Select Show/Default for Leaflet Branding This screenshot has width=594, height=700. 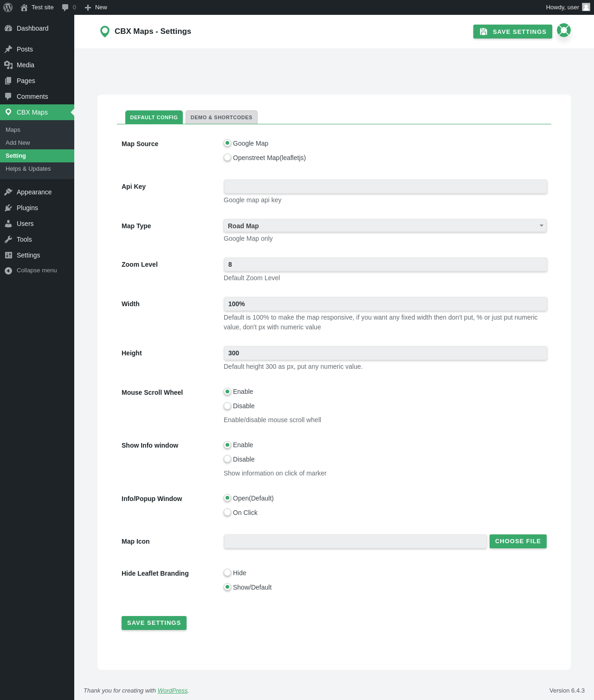click(x=227, y=587)
